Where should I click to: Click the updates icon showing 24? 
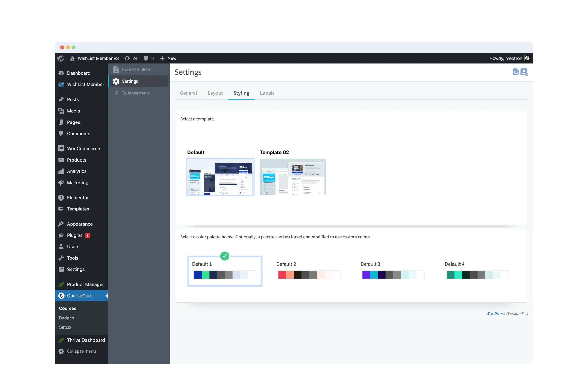tap(127, 58)
